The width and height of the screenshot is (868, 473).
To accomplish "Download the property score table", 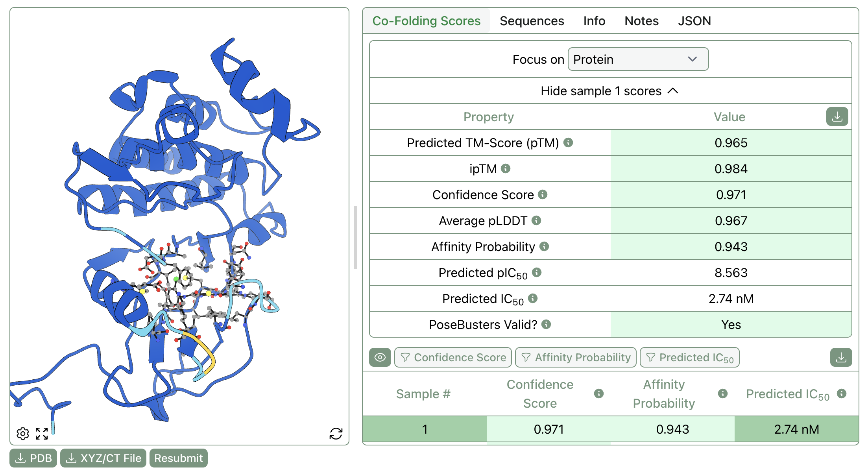I will click(837, 116).
